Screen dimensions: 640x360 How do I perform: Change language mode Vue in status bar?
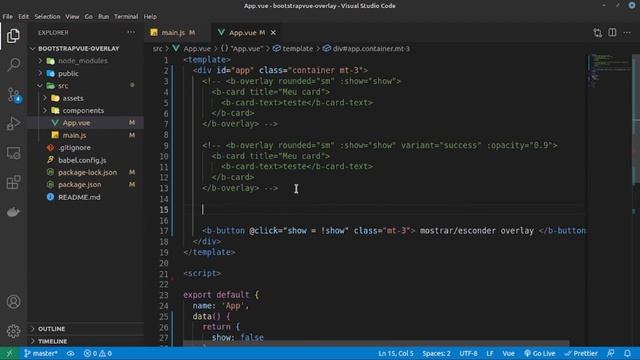(508, 353)
